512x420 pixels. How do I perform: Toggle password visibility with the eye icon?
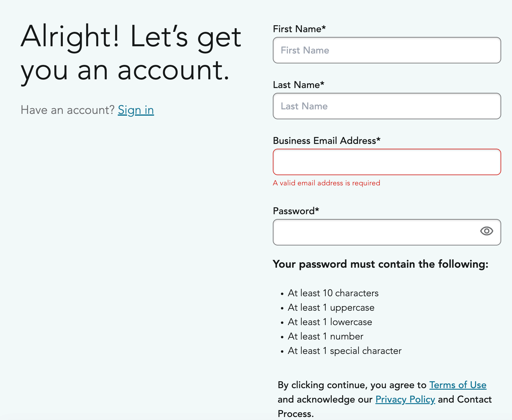[x=486, y=231]
